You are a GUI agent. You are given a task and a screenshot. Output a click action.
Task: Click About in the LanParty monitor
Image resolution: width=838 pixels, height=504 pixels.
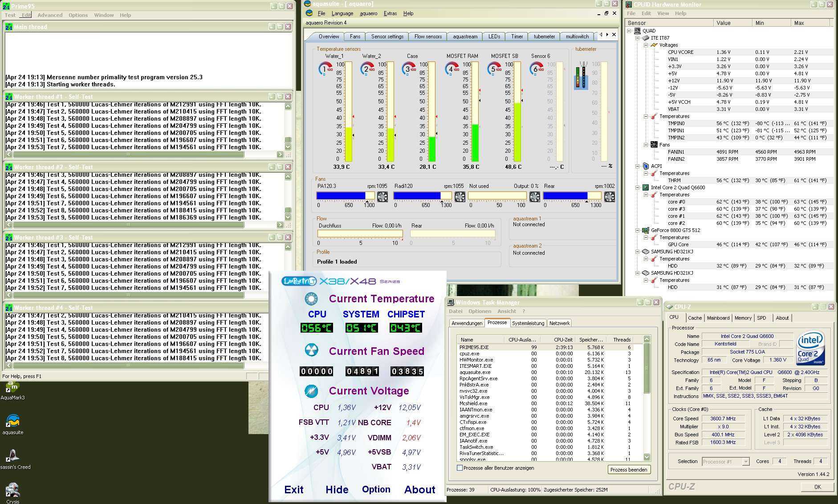tap(419, 490)
